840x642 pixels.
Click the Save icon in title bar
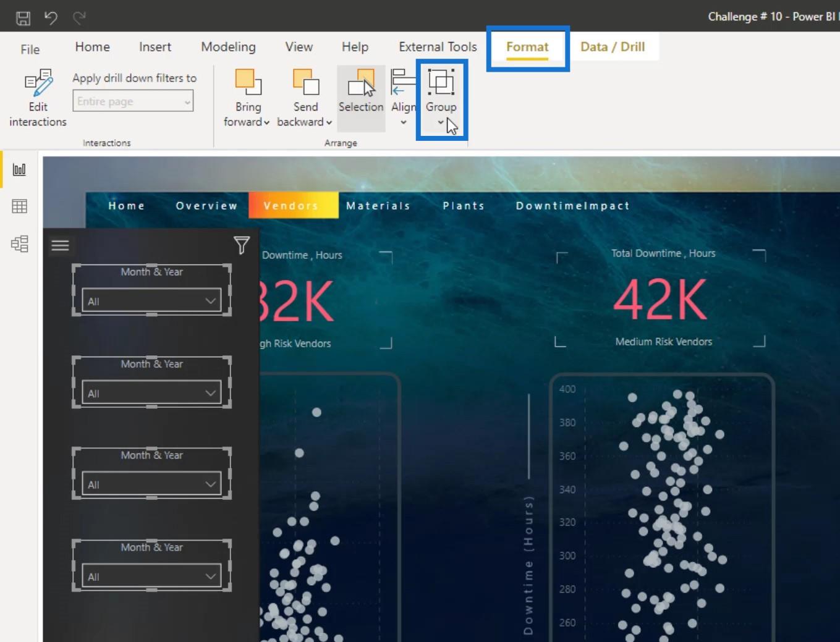tap(23, 18)
